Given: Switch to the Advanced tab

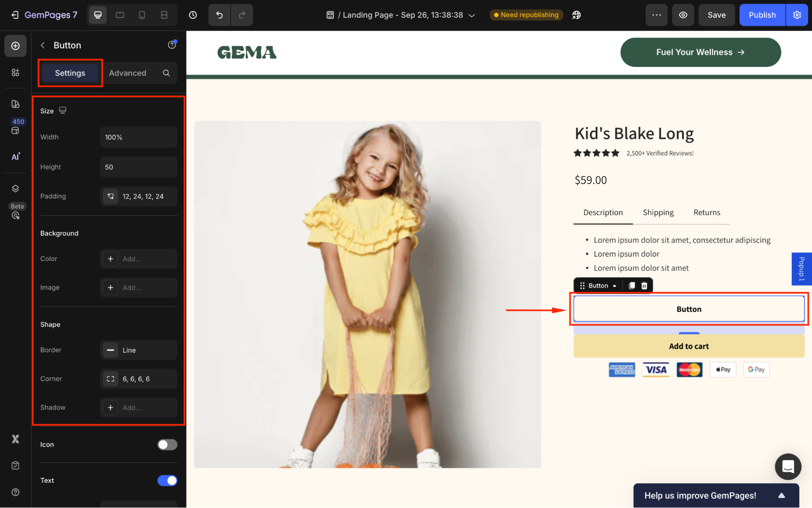Looking at the screenshot, I should click(x=128, y=73).
